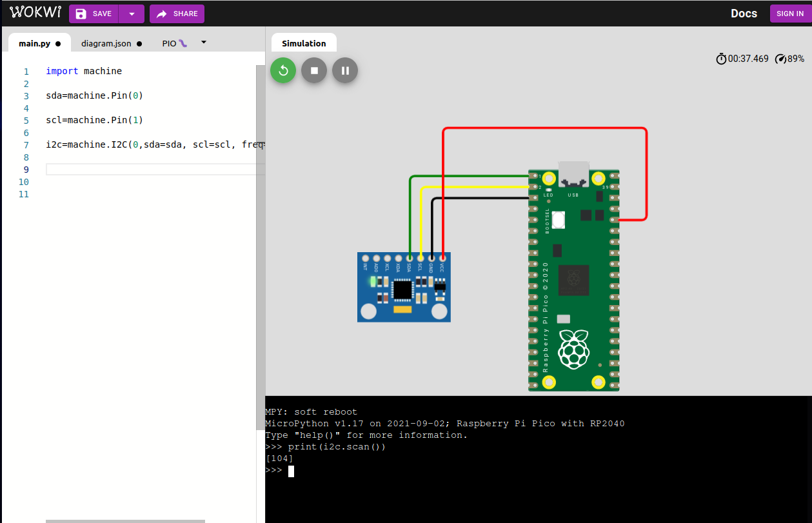Click the Pico USB connector
This screenshot has width=812, height=523.
573,173
